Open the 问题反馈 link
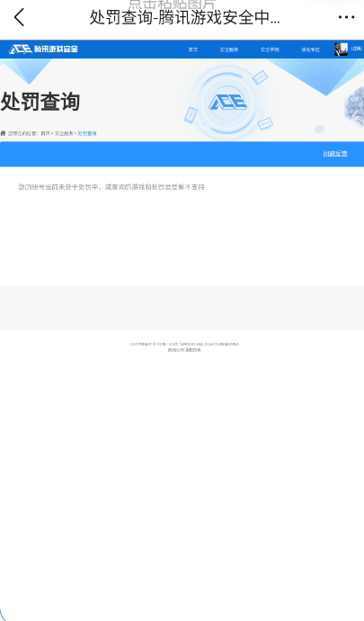This screenshot has height=621, width=364. (335, 154)
